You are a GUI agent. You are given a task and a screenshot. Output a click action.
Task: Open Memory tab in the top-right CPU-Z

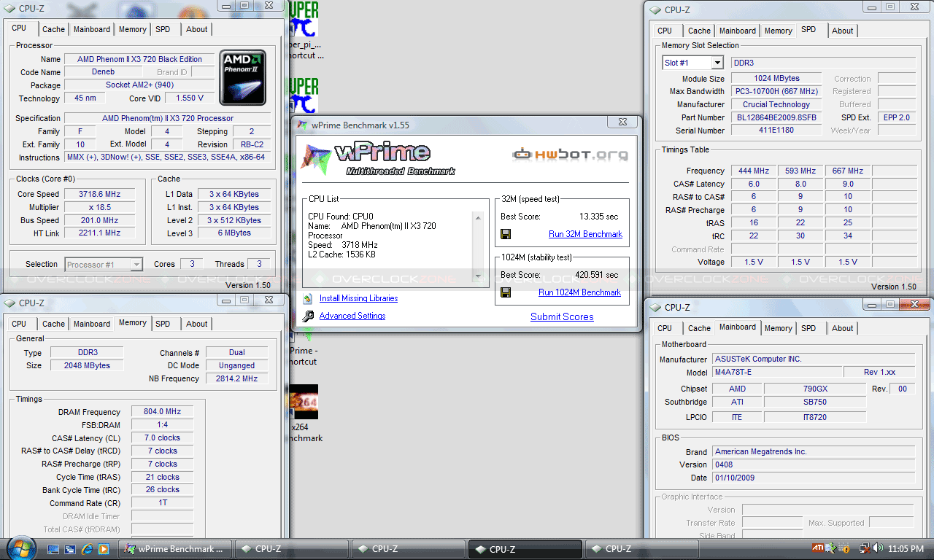779,31
